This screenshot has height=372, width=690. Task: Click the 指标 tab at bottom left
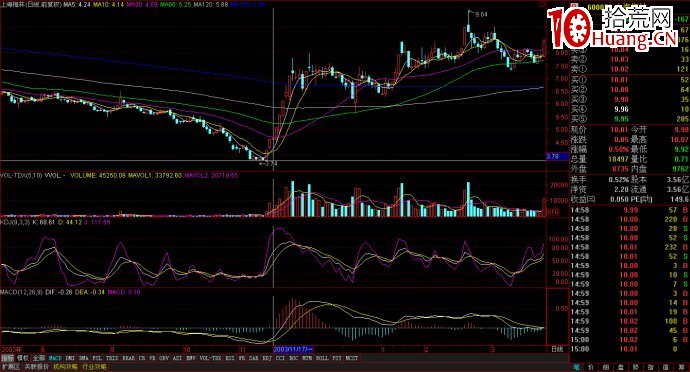point(7,358)
